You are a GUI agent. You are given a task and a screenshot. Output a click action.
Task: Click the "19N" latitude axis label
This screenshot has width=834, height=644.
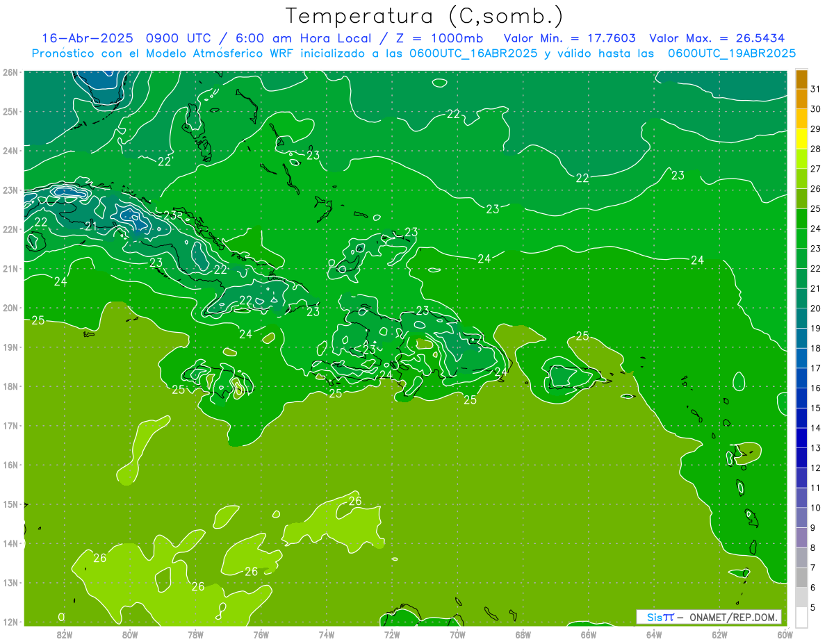(x=10, y=347)
